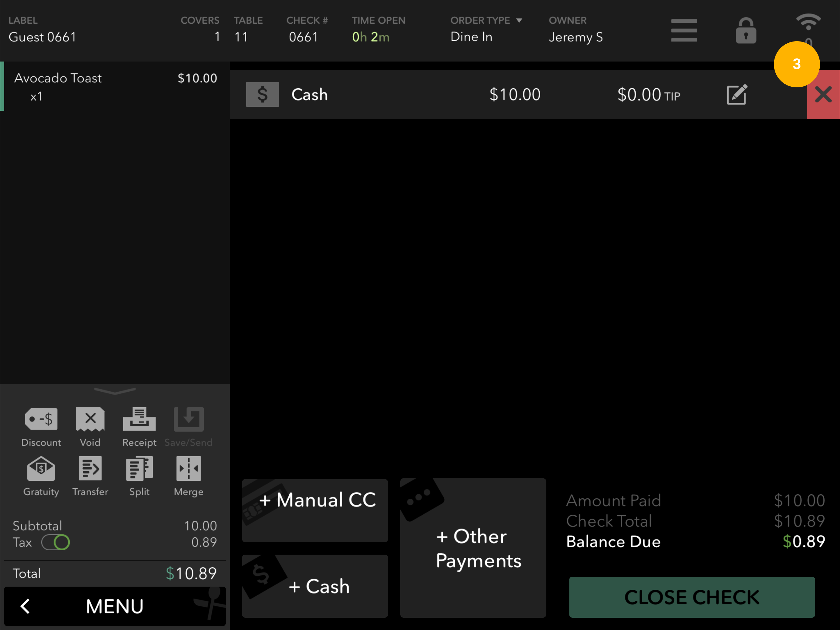
Task: Go back to Menu
Action: click(115, 606)
